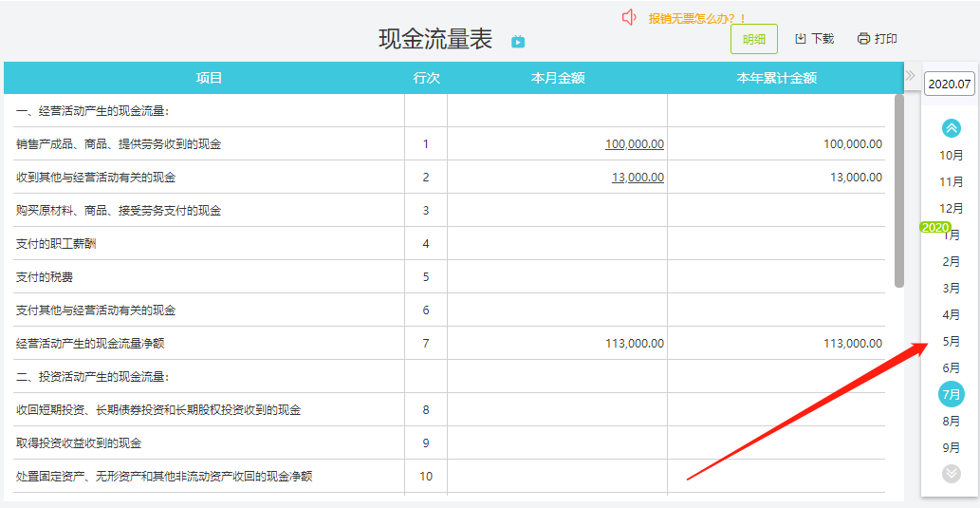
Task: Open the 100,000.00 monthly amount link
Action: pyautogui.click(x=635, y=144)
